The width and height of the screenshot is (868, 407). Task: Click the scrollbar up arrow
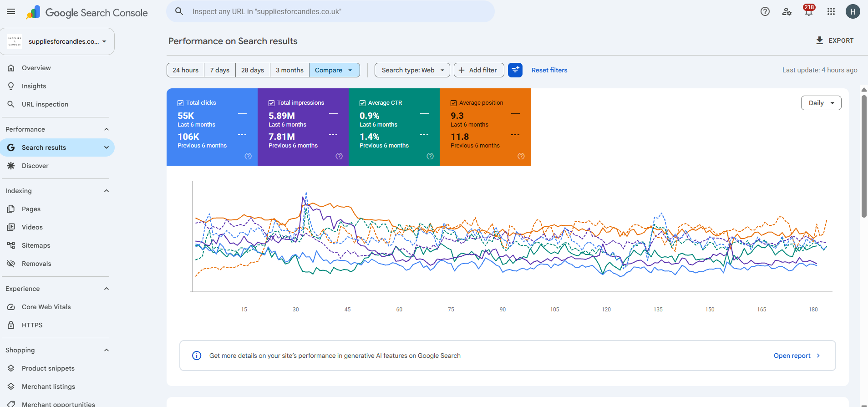pos(864,90)
